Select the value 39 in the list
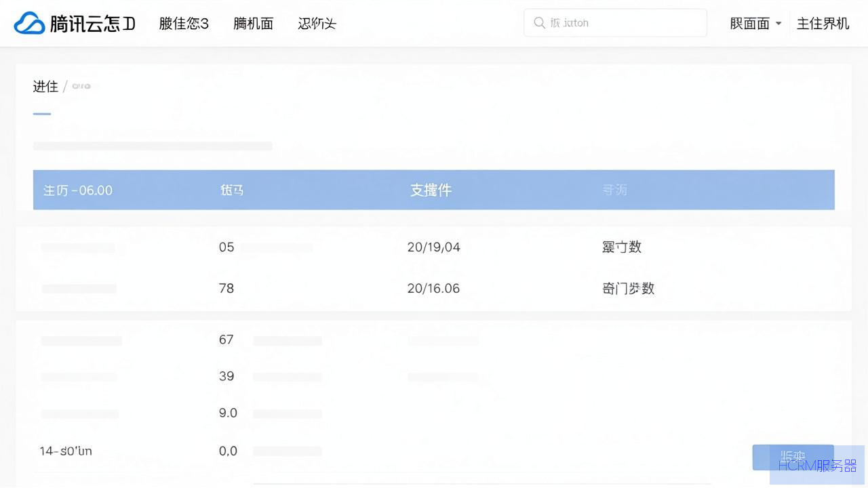This screenshot has width=868, height=488. (x=226, y=376)
